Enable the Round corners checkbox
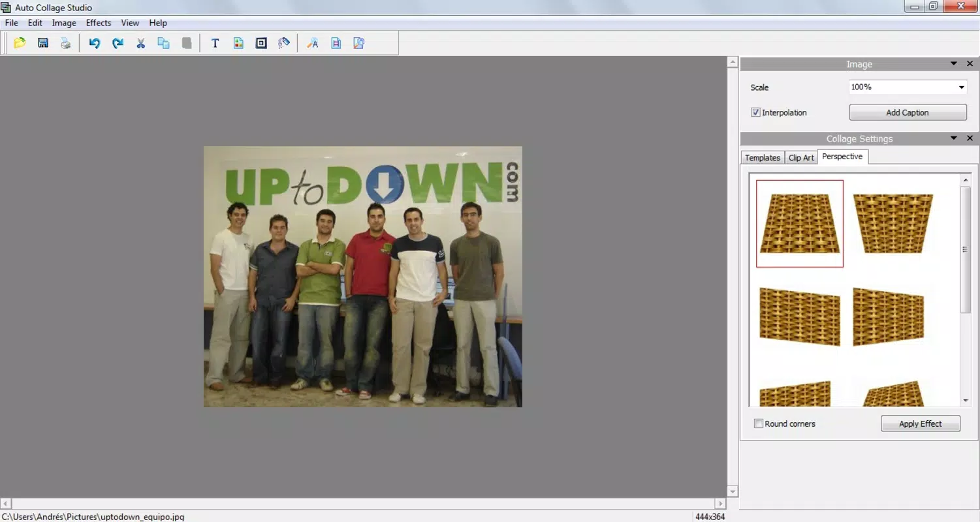 (759, 423)
